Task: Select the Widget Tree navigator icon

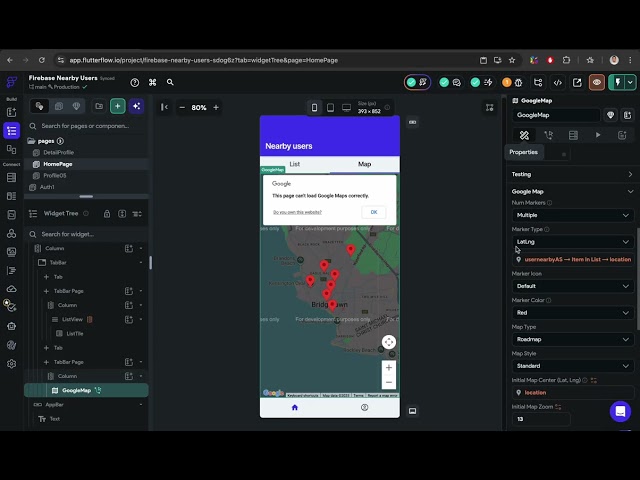Action: click(11, 131)
